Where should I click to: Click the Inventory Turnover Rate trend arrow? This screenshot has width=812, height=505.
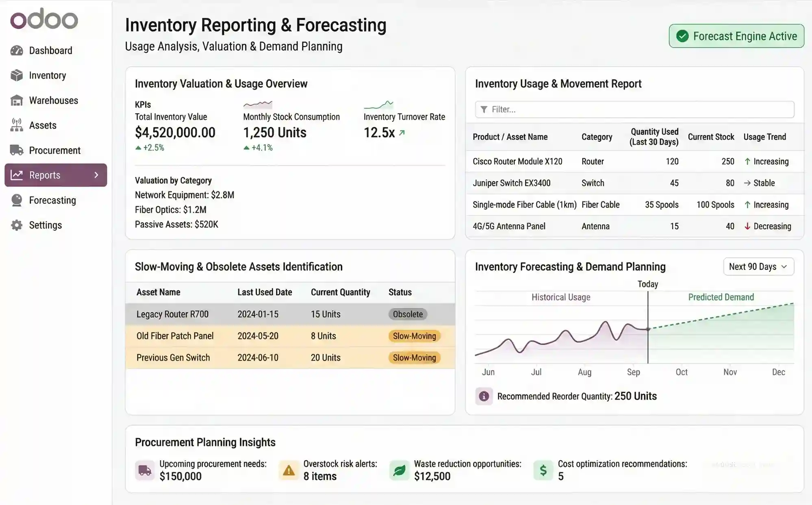tap(401, 133)
